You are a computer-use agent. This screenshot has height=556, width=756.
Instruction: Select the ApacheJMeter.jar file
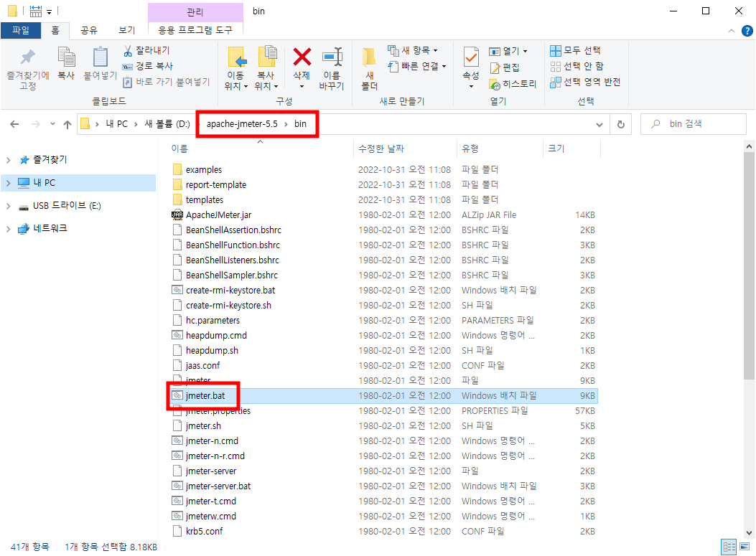click(x=218, y=215)
